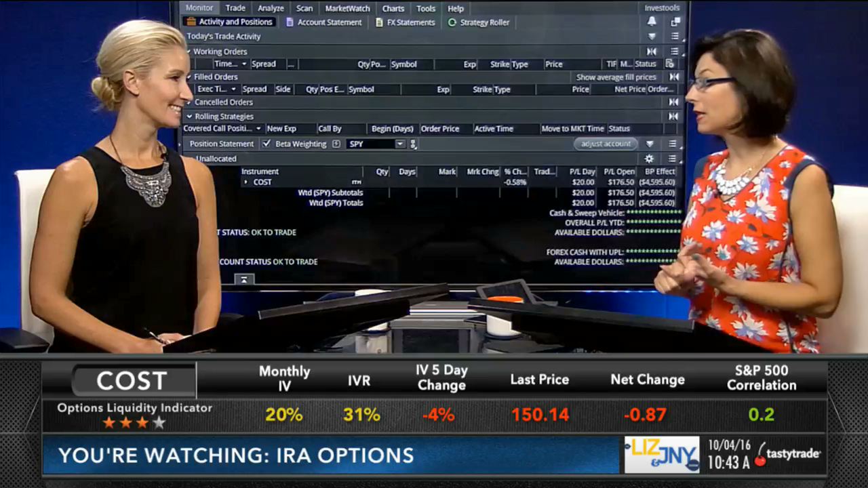This screenshot has height=488, width=868.
Task: Click the Working Orders collapse-all icon
Action: 652,52
